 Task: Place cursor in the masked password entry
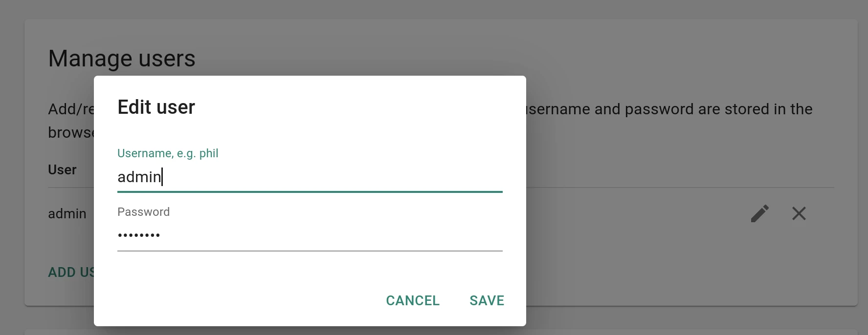[x=310, y=236]
